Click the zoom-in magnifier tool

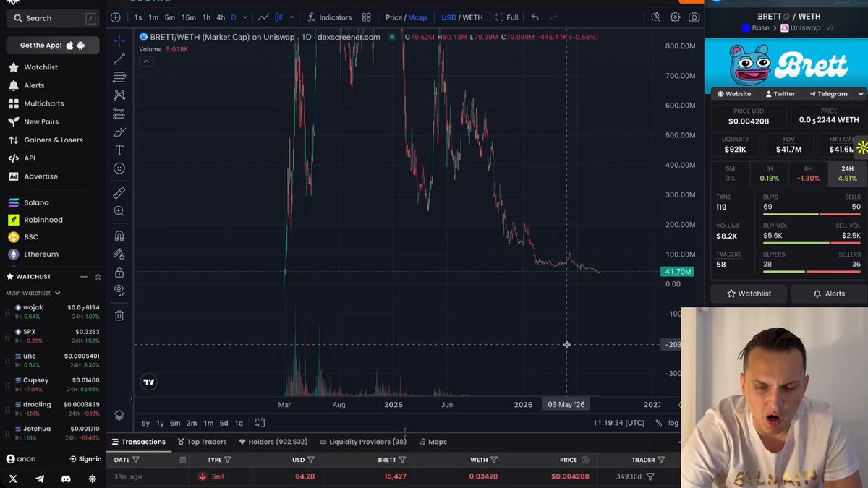pyautogui.click(x=119, y=211)
